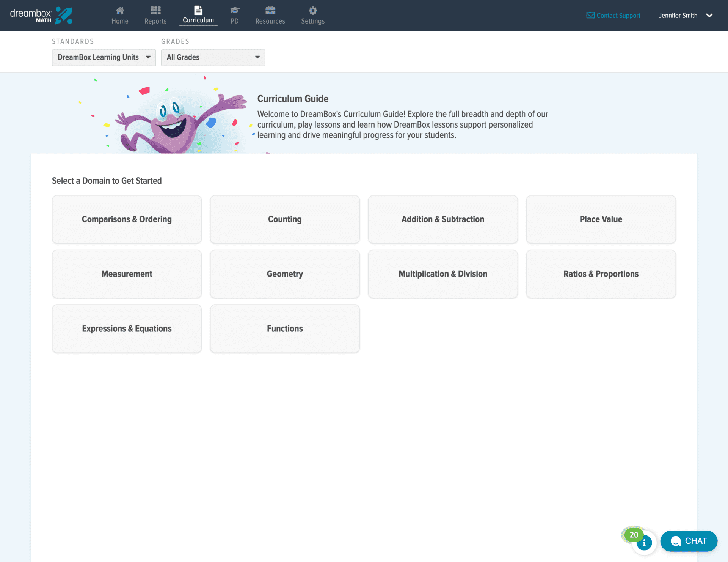The height and width of the screenshot is (562, 728).
Task: Click the envelope icon next to Contact Support
Action: (590, 15)
